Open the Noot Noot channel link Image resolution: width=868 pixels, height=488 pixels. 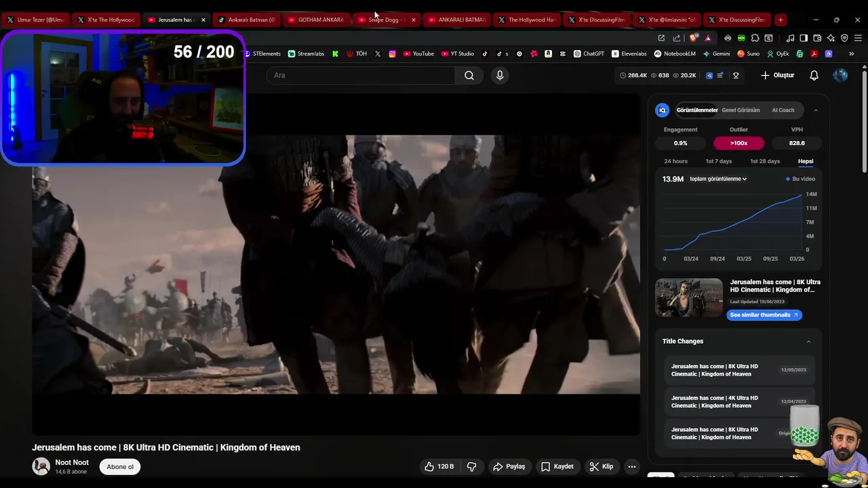pyautogui.click(x=72, y=462)
